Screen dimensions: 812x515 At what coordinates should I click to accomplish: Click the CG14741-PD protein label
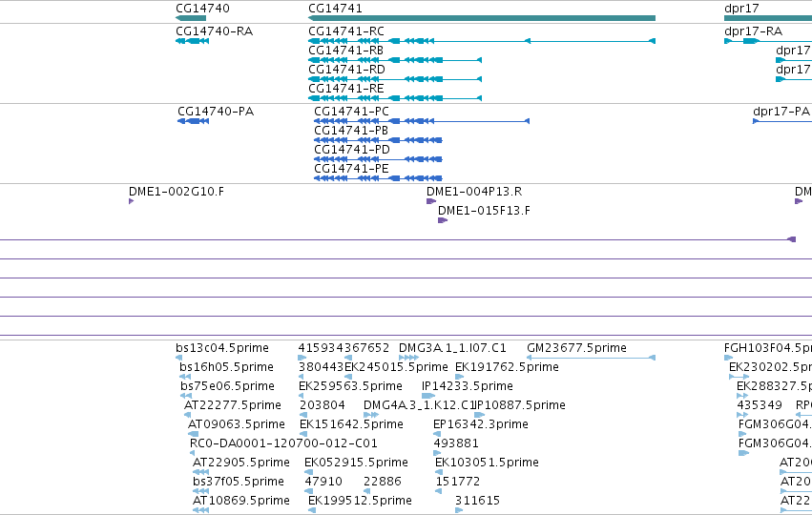[x=352, y=150]
